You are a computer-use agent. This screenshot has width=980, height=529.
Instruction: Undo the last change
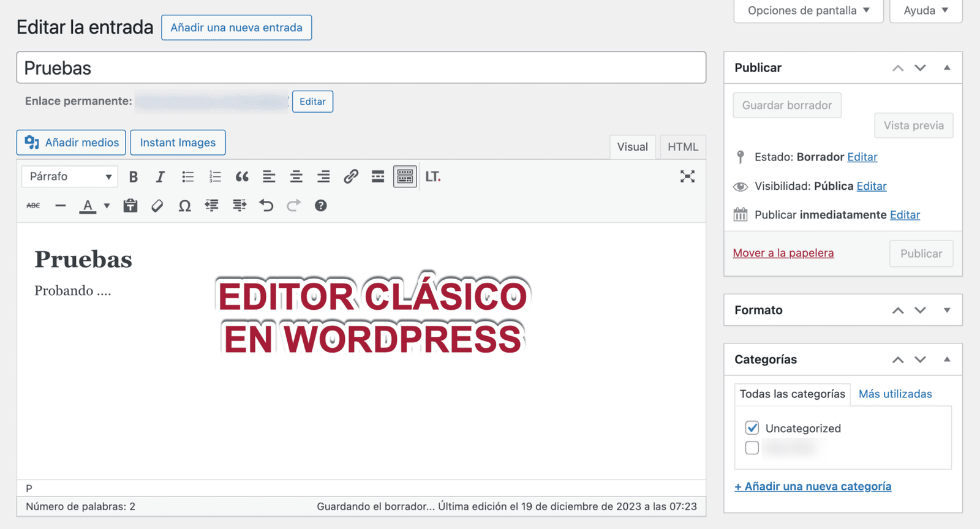[x=266, y=206]
